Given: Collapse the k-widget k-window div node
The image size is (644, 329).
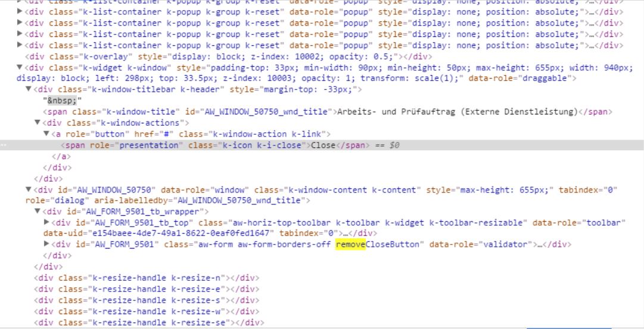Looking at the screenshot, I should click(x=19, y=67).
